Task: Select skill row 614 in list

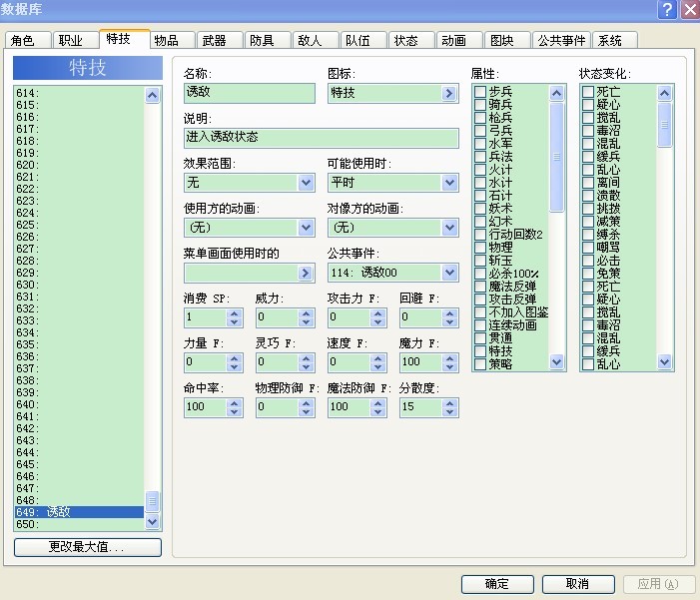Action: coord(80,93)
